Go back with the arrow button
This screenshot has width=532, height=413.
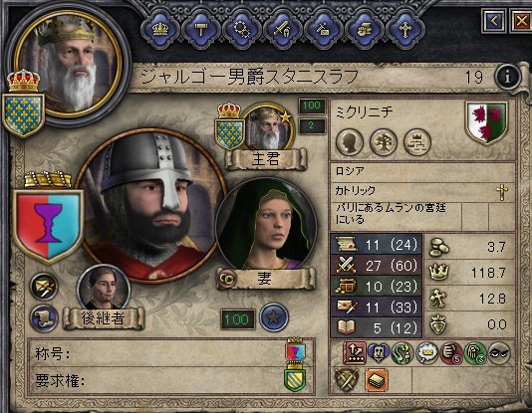494,21
